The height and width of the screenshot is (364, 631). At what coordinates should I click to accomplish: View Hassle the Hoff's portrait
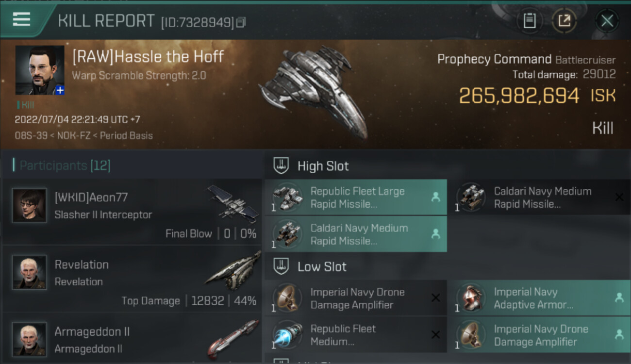click(x=39, y=69)
